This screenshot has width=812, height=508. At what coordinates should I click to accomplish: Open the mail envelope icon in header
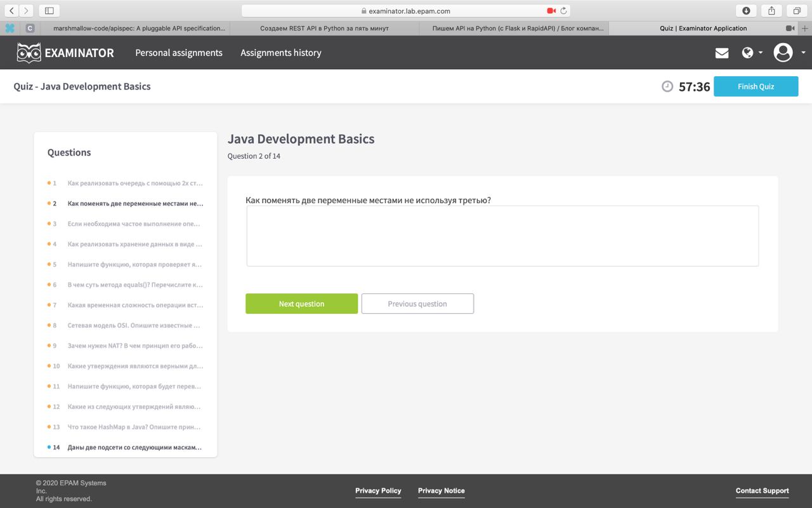[721, 53]
